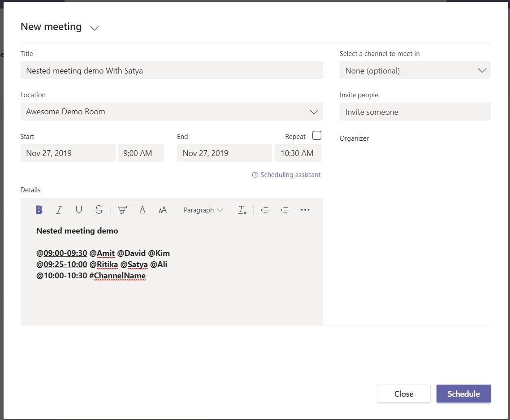Apply Underline formatting to text
This screenshot has height=420, width=510.
point(79,210)
